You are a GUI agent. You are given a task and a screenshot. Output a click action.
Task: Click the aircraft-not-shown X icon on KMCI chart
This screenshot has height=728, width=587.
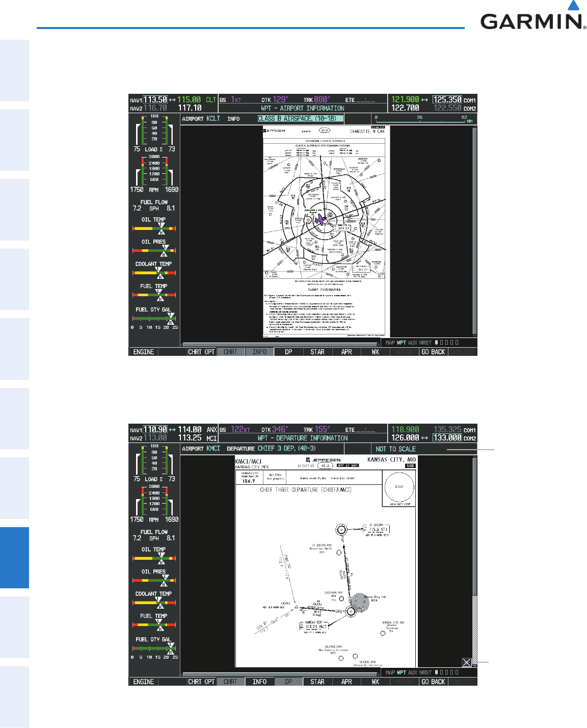tap(466, 662)
